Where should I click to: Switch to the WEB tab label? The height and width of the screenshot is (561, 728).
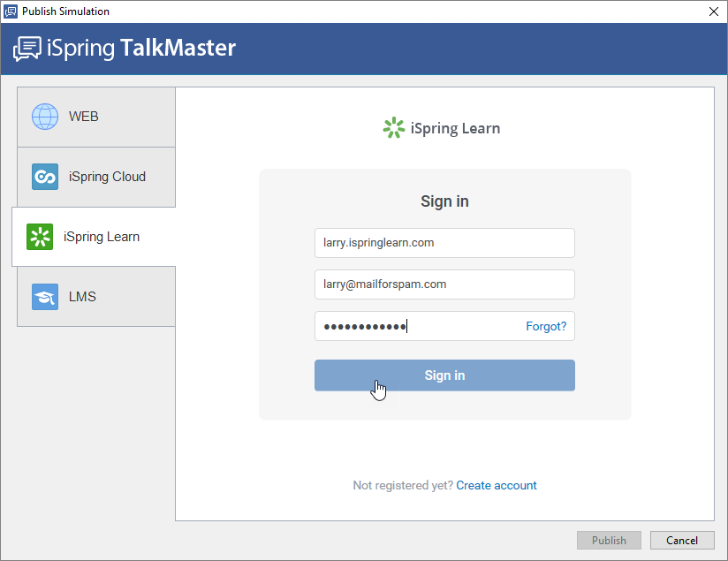84,117
